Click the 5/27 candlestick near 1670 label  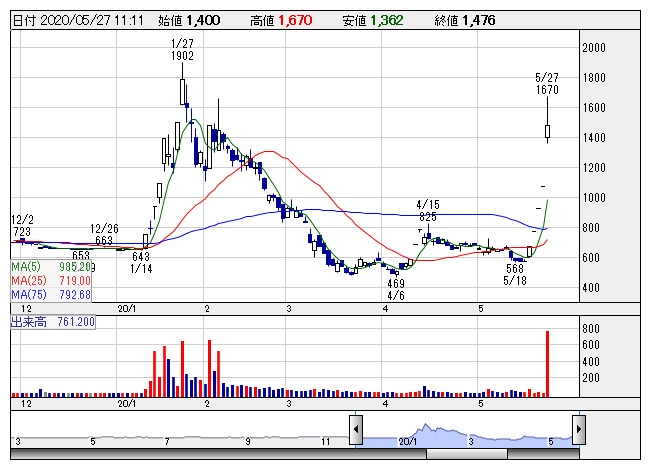(x=547, y=131)
